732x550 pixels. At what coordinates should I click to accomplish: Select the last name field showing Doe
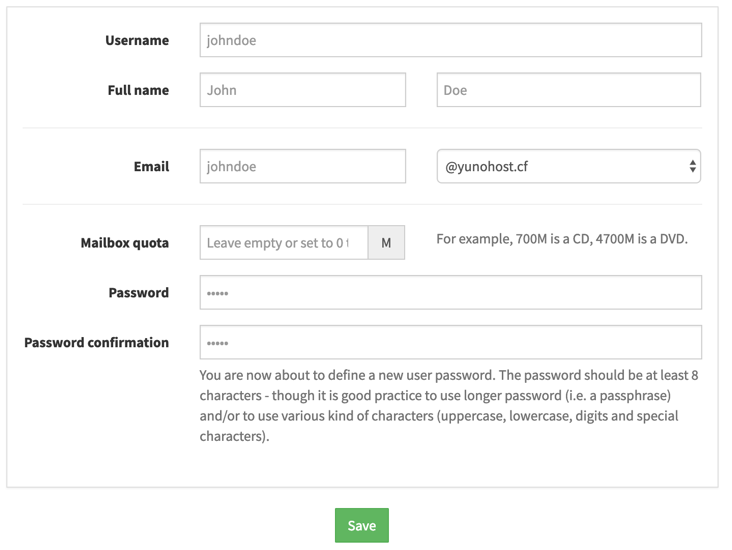click(568, 90)
